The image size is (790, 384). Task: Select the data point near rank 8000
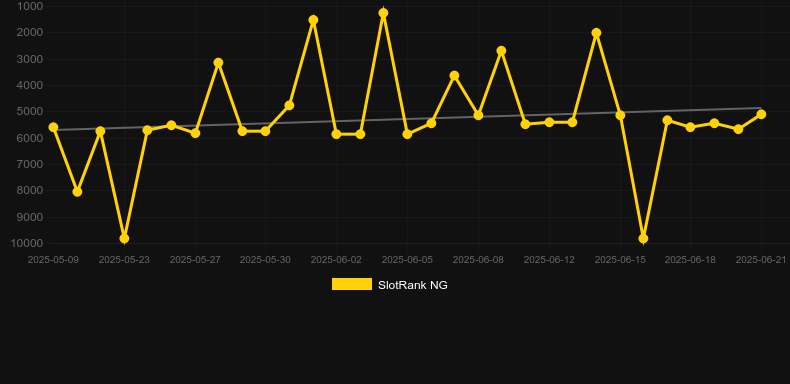click(x=77, y=192)
